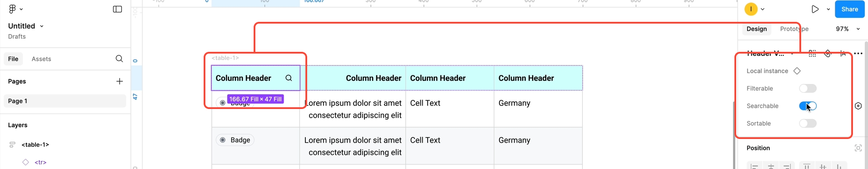Click the search icon in File panel
Screen dimensions: 868x169
click(119, 59)
